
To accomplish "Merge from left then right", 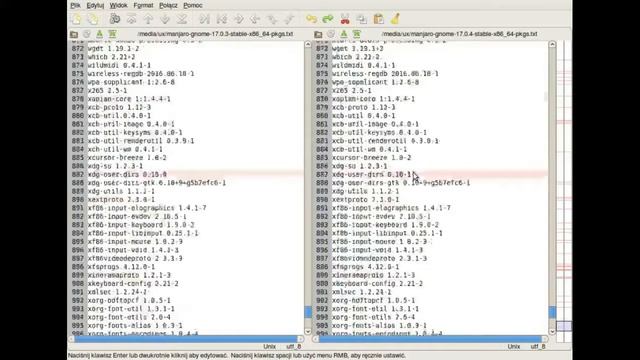I will [x=272, y=19].
